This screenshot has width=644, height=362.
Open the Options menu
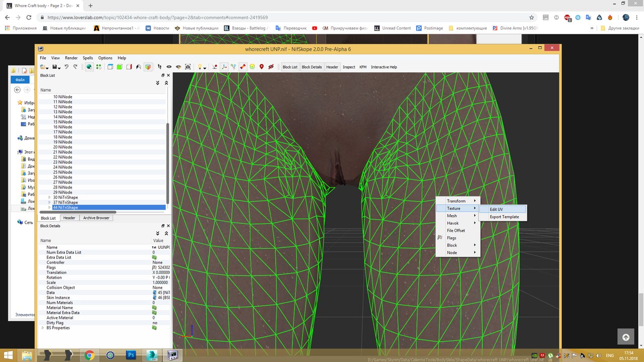point(105,58)
